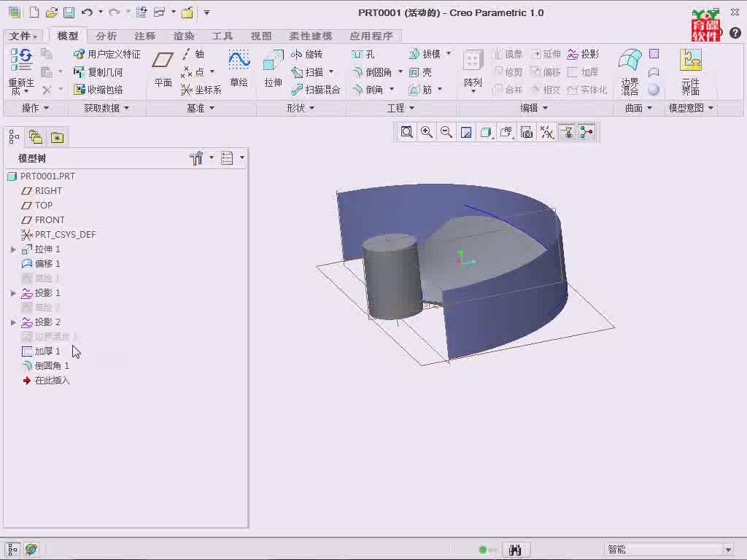Viewport: 747px width, 560px height.
Task: Select the Shell (壳) tool
Action: (421, 72)
